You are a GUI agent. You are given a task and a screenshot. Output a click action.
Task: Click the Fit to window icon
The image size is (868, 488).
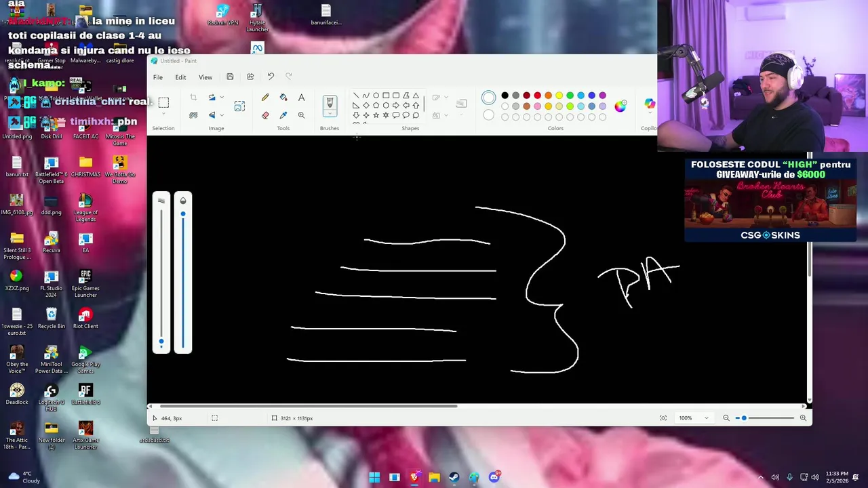pyautogui.click(x=663, y=418)
